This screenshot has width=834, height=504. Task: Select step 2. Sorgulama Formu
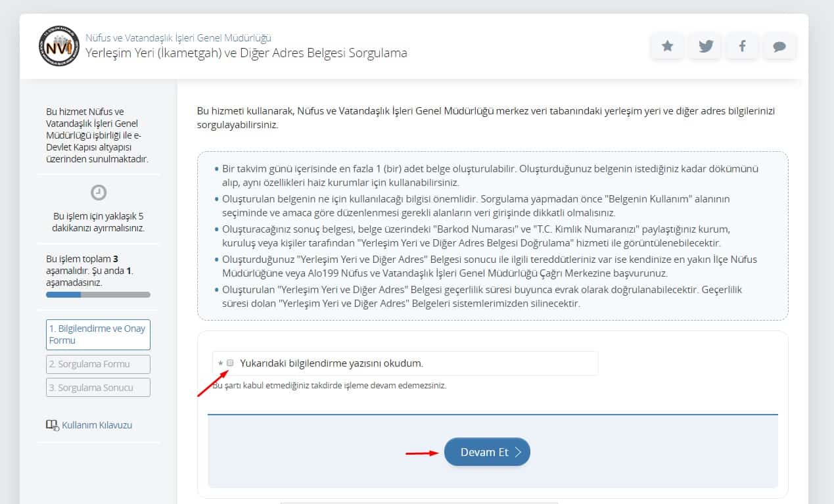pos(99,364)
